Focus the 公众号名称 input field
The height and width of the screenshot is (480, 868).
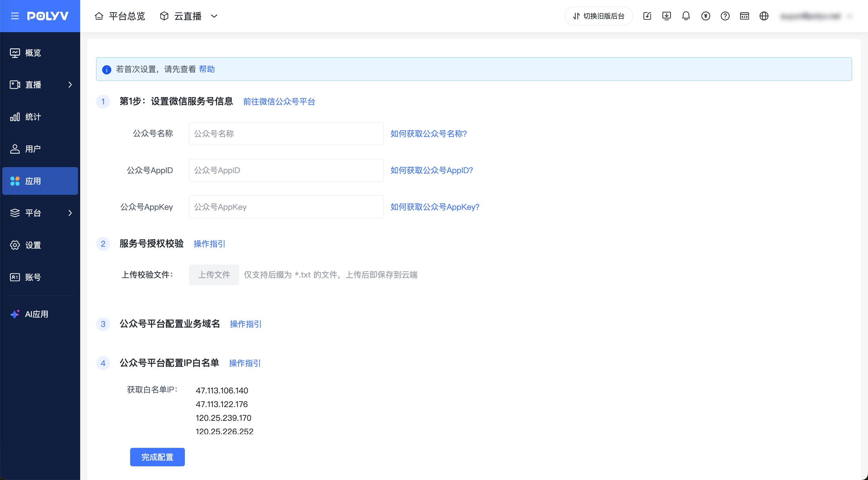point(286,133)
